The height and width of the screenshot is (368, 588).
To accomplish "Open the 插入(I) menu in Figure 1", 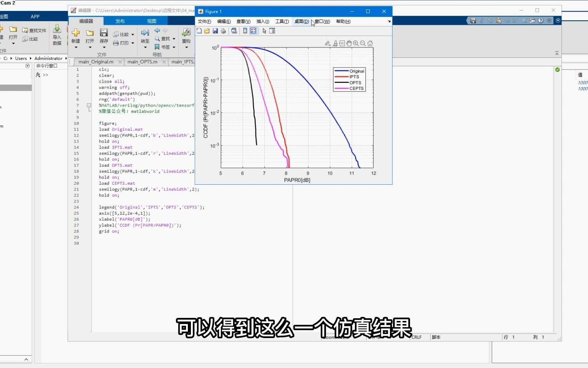I will coord(263,21).
